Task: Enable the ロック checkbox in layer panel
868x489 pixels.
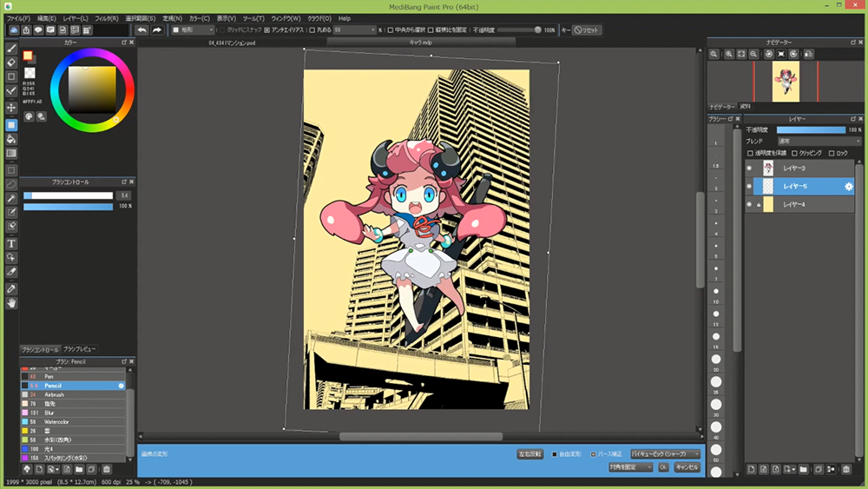Action: pyautogui.click(x=832, y=154)
